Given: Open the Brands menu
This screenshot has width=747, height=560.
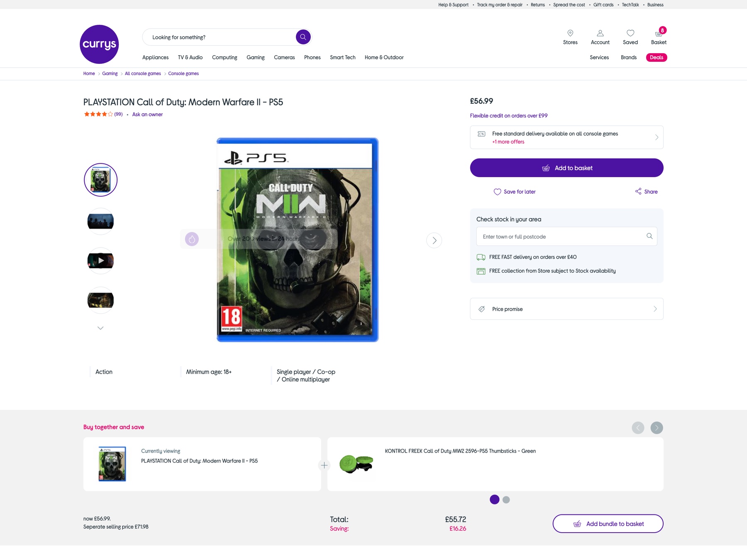Looking at the screenshot, I should (x=628, y=57).
